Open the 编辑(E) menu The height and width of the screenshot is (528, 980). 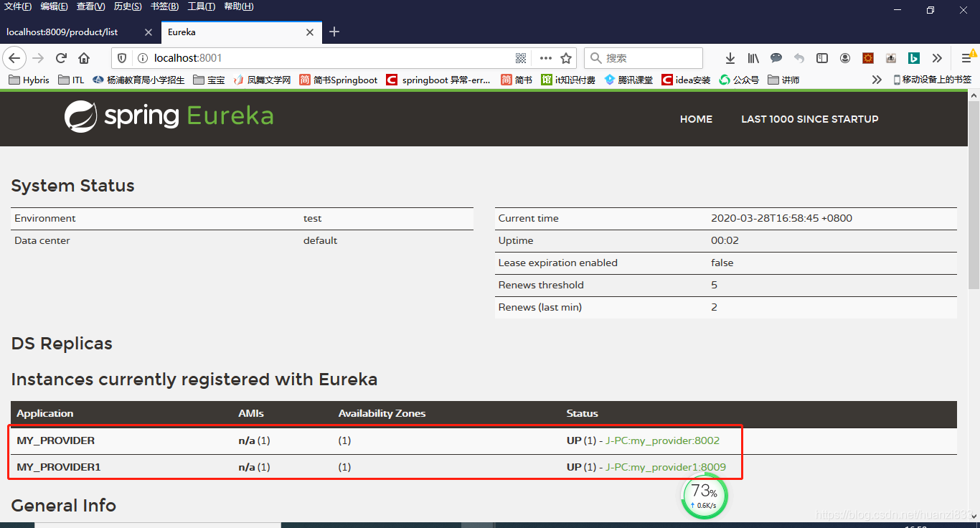[x=55, y=6]
